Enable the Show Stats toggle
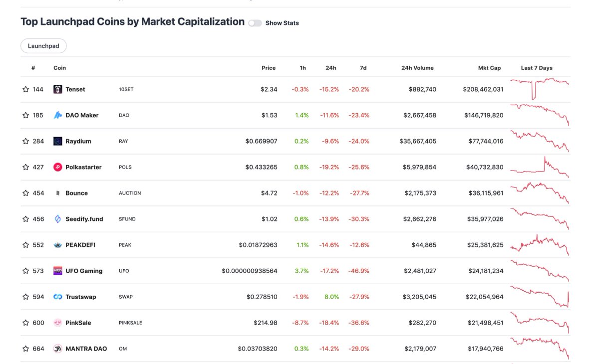 click(x=255, y=23)
